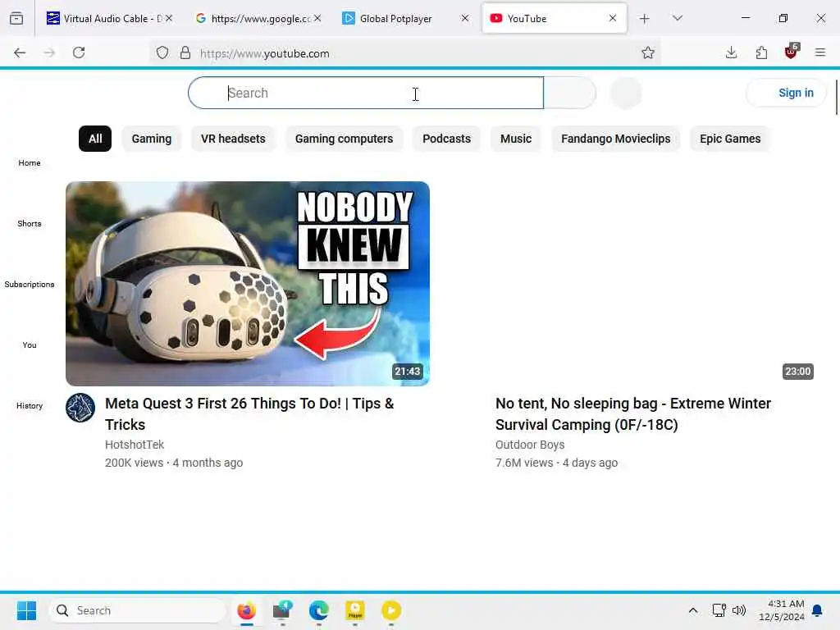Open the Firefox hamburger application menu
This screenshot has height=630, width=840.
[x=820, y=52]
